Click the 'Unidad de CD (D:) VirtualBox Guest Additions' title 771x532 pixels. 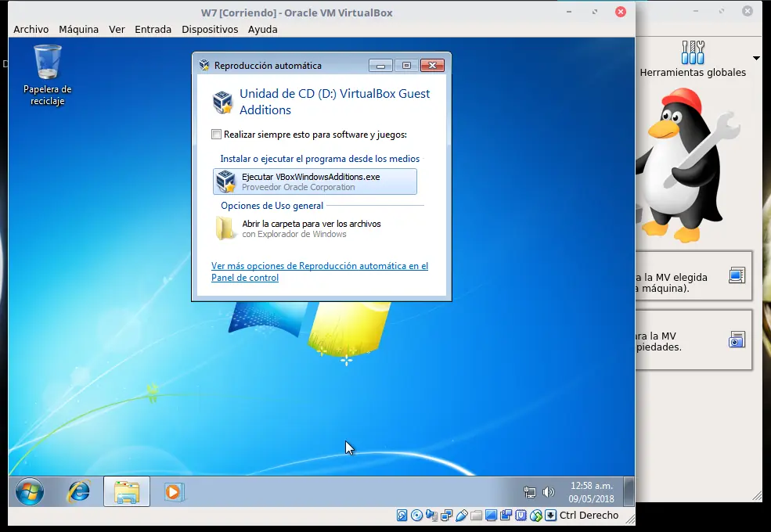334,102
